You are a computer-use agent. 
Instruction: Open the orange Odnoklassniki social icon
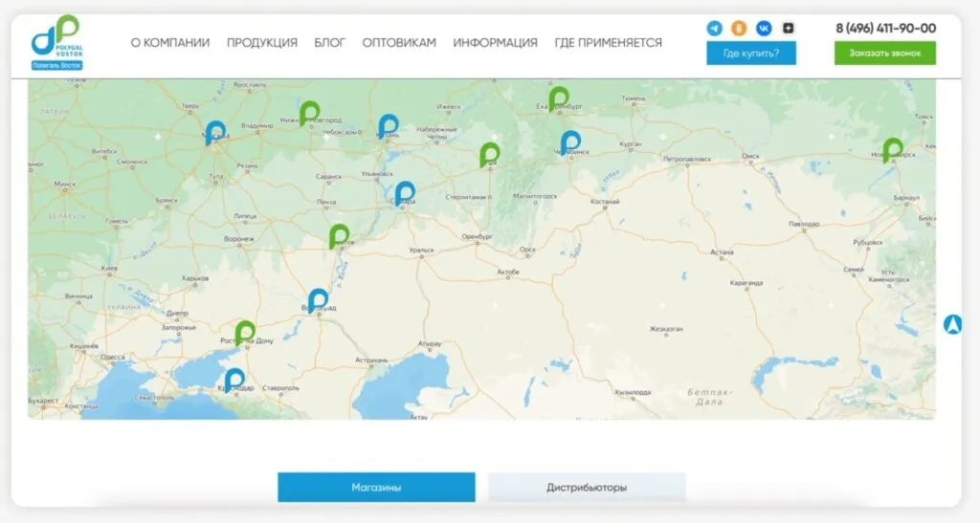[x=739, y=28]
